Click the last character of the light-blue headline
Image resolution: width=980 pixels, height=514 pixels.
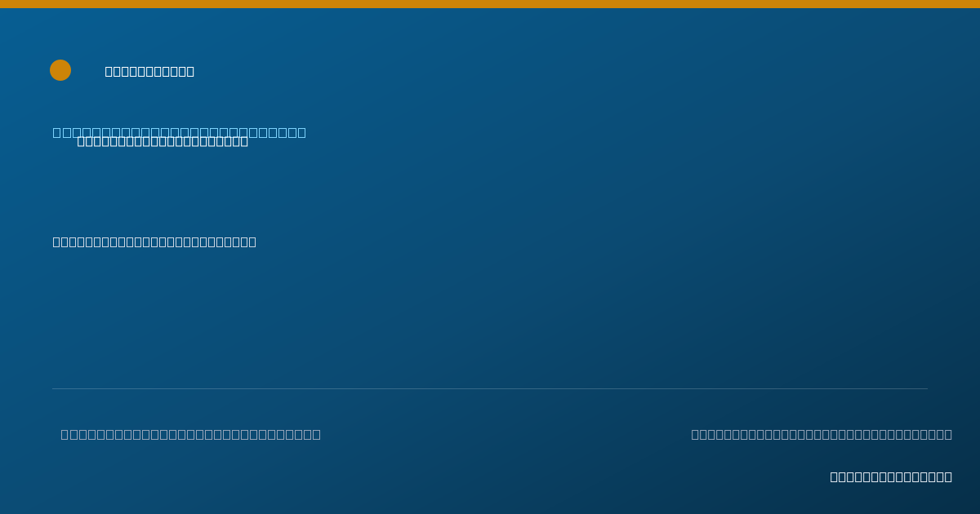(x=302, y=132)
